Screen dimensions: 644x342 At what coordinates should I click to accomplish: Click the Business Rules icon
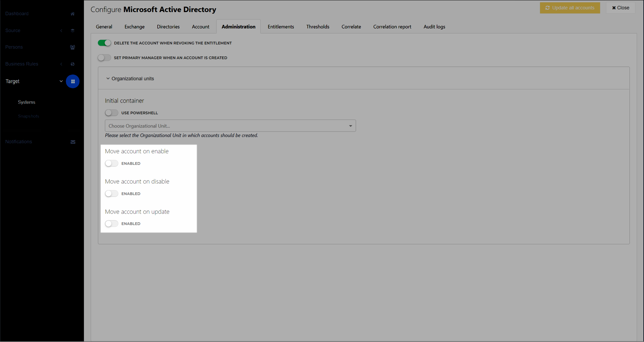click(72, 64)
